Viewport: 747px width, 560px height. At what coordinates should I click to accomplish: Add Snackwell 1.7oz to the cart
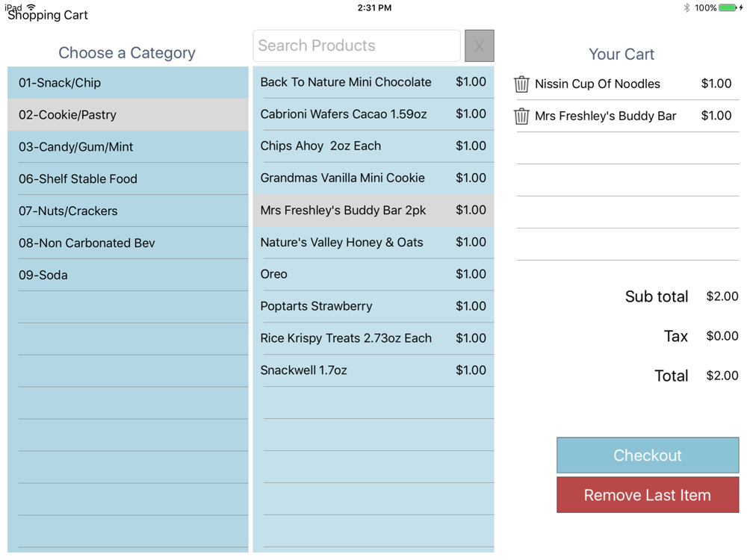click(x=373, y=370)
